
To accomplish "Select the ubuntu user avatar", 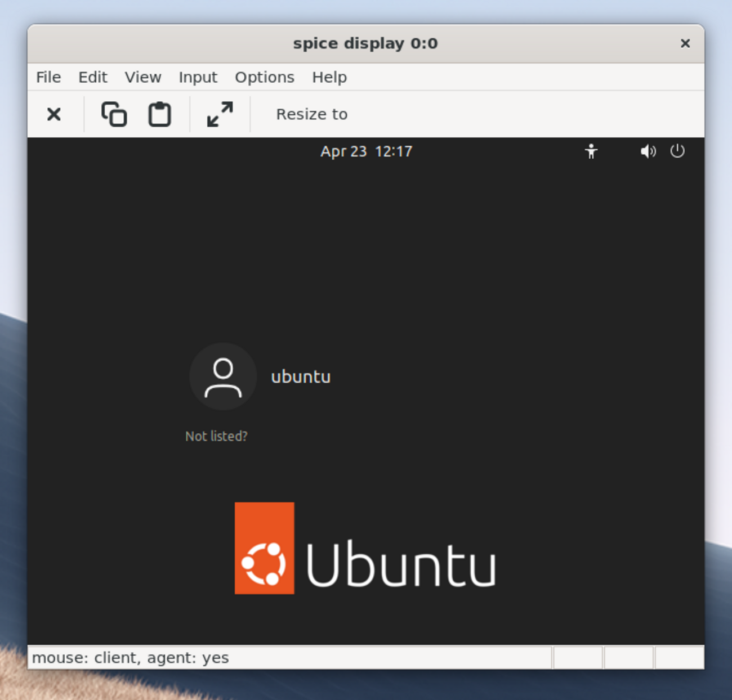I will pyautogui.click(x=223, y=376).
